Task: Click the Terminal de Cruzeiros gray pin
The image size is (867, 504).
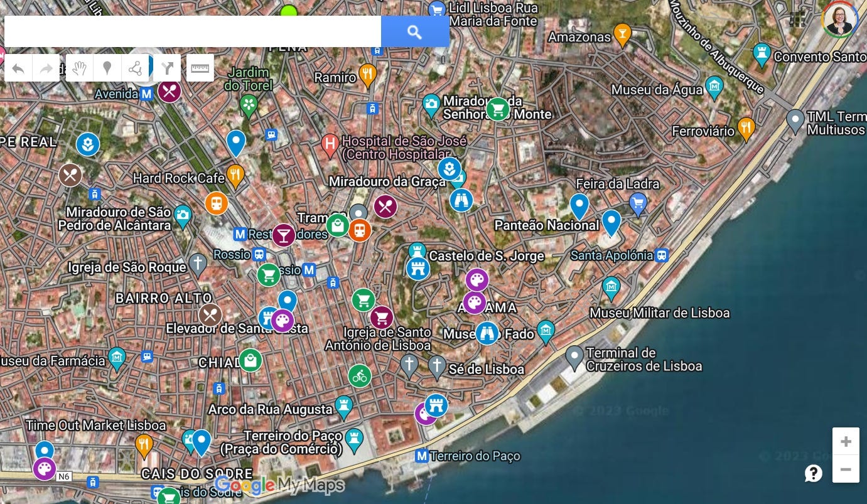Action: [x=574, y=357]
